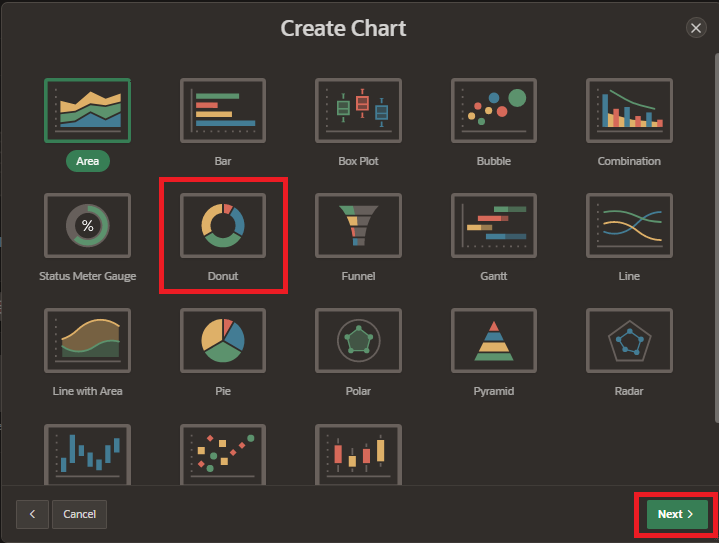Click the Next button
The width and height of the screenshot is (719, 543).
[676, 514]
